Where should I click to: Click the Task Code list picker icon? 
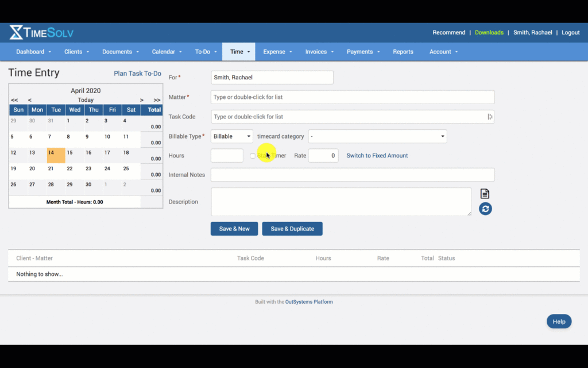point(490,117)
